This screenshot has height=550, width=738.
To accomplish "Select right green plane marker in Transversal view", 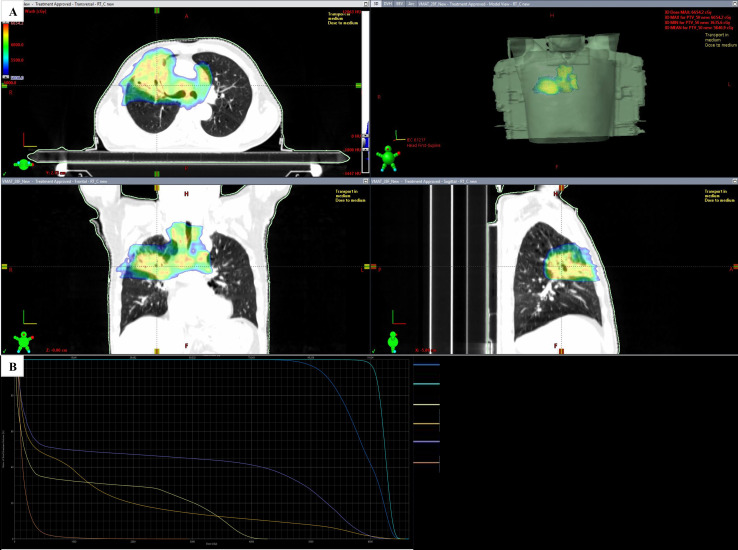I will click(x=359, y=85).
